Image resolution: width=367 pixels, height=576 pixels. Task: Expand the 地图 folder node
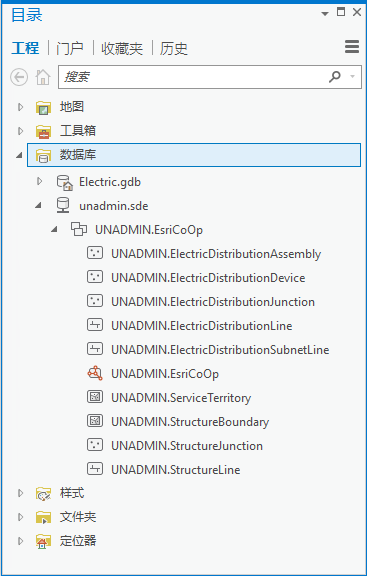[x=20, y=107]
